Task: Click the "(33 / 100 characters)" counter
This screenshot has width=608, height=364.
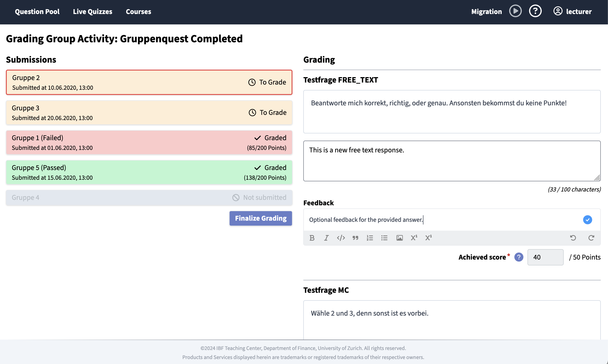Action: tap(574, 189)
